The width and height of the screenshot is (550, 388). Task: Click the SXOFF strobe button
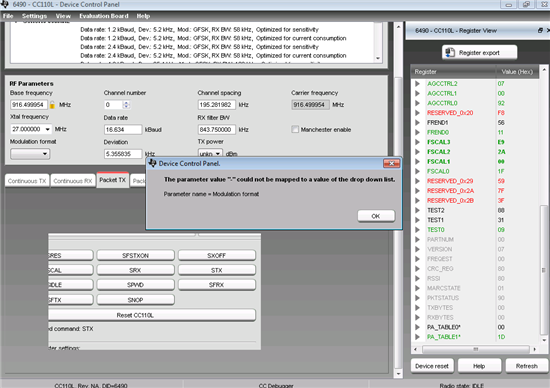217,255
